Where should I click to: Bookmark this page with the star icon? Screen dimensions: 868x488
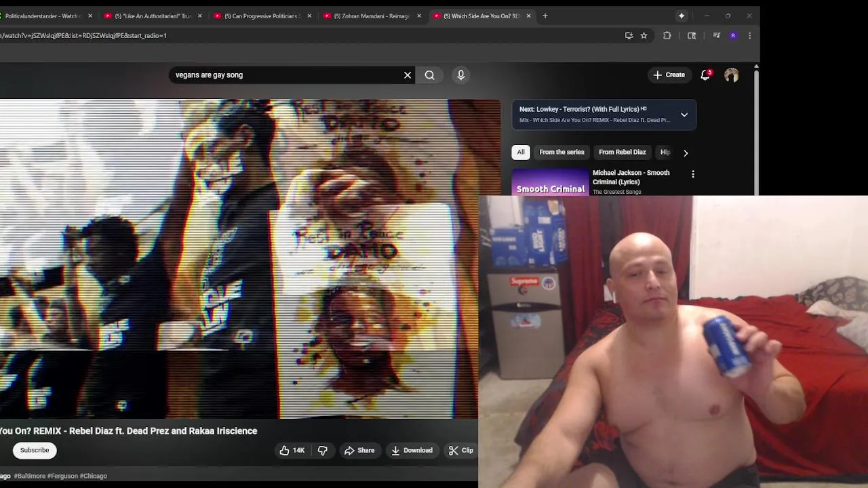point(644,35)
